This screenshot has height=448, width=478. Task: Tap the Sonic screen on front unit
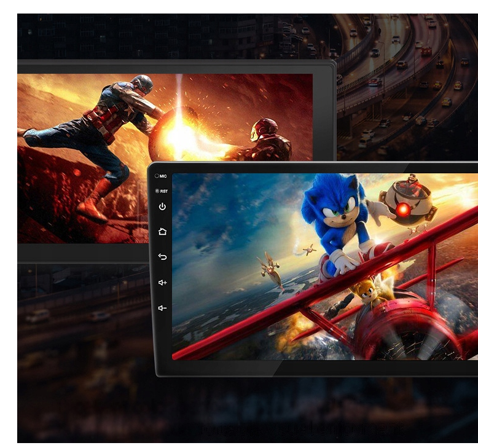pos(325,267)
